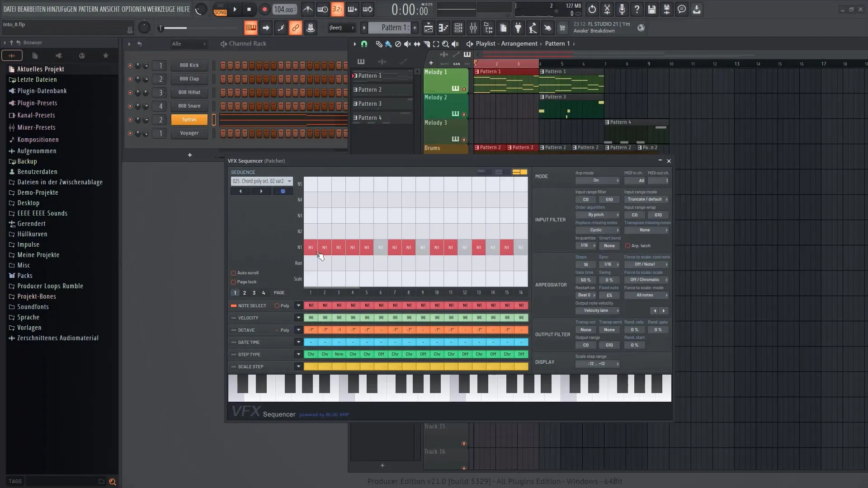
Task: Click the Play button in transport bar
Action: 235,9
